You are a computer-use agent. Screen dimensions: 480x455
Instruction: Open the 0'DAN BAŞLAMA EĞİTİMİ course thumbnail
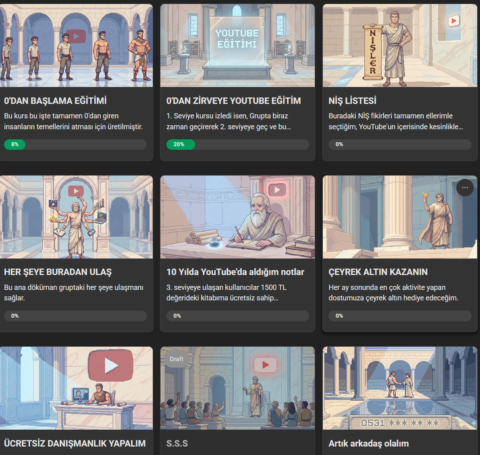pos(76,45)
